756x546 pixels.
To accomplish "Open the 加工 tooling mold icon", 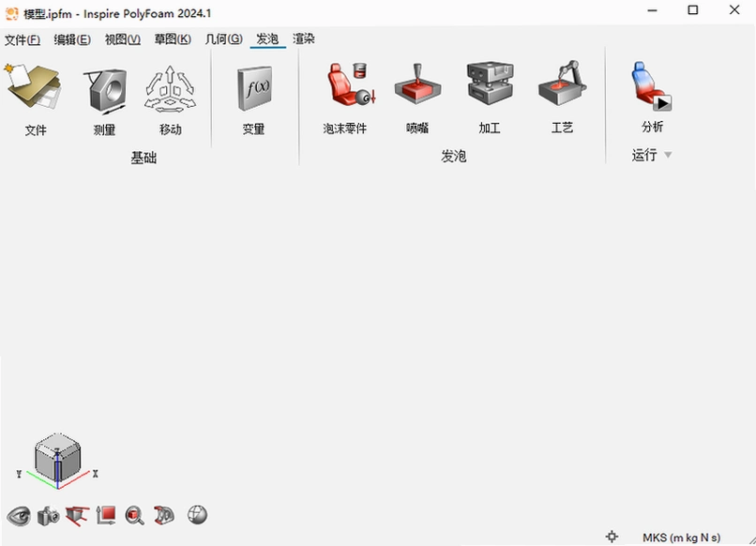I will pyautogui.click(x=490, y=83).
